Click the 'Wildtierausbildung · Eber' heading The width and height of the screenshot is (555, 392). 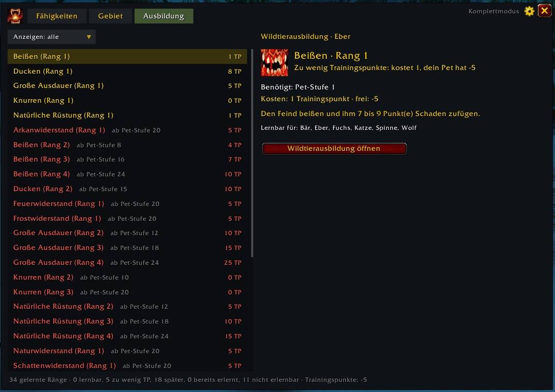[x=305, y=36]
